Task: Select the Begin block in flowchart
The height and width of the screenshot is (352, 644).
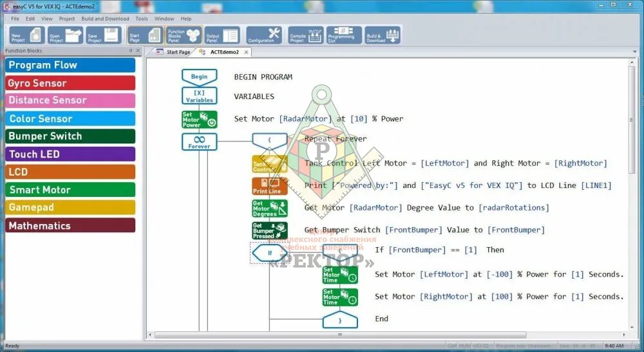Action: 199,77
